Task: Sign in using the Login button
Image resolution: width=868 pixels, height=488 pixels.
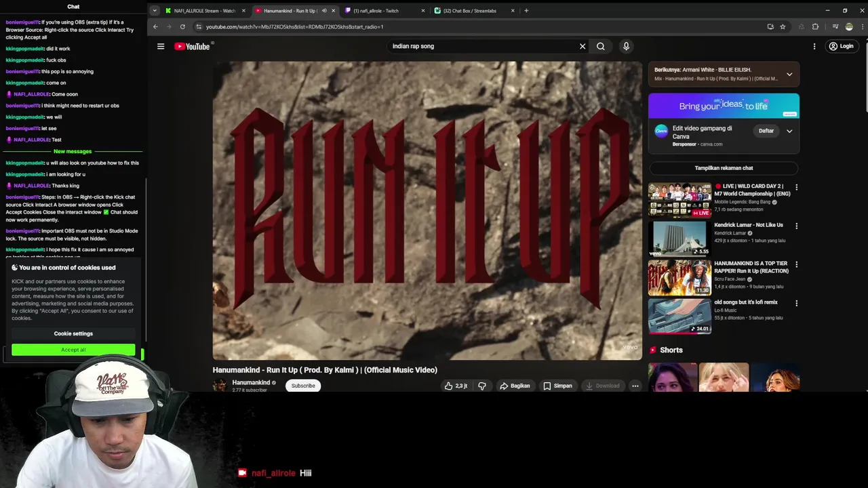Action: [x=841, y=46]
